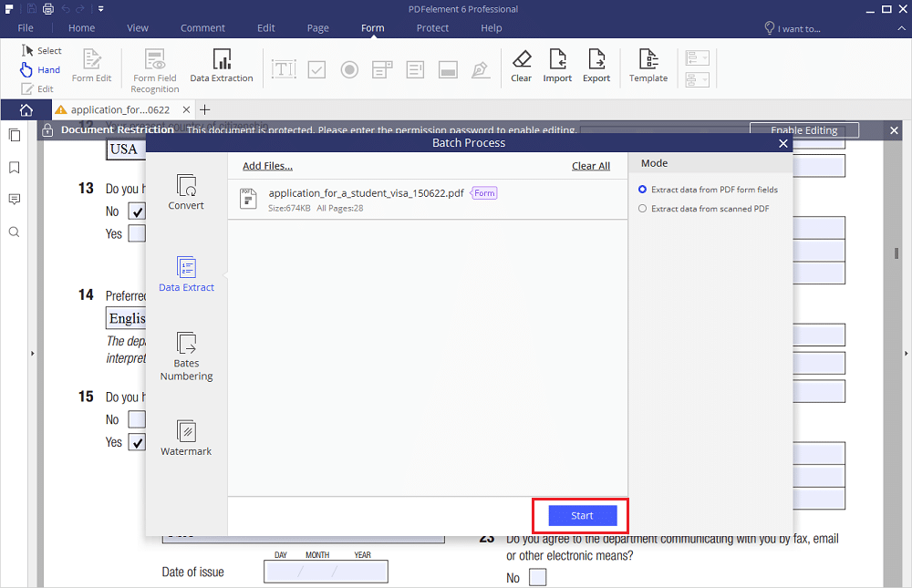
Task: Switch to the Edit ribbon tab
Action: coord(265,28)
